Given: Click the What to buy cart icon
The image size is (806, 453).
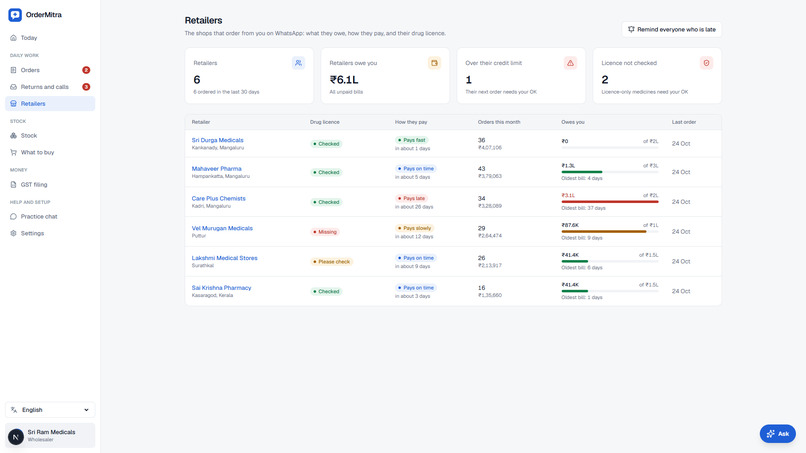Looking at the screenshot, I should click(13, 152).
